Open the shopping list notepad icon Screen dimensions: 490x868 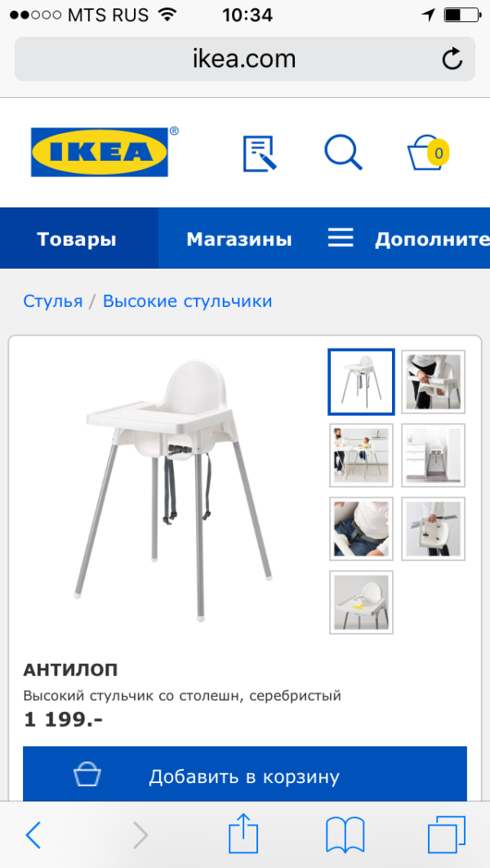(260, 154)
